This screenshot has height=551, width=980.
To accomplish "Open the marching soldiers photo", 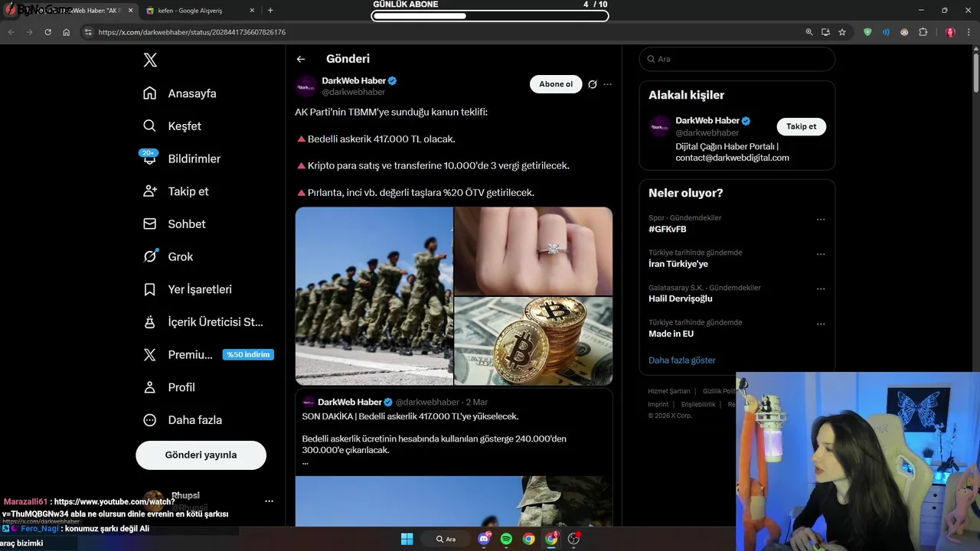I will pos(374,295).
